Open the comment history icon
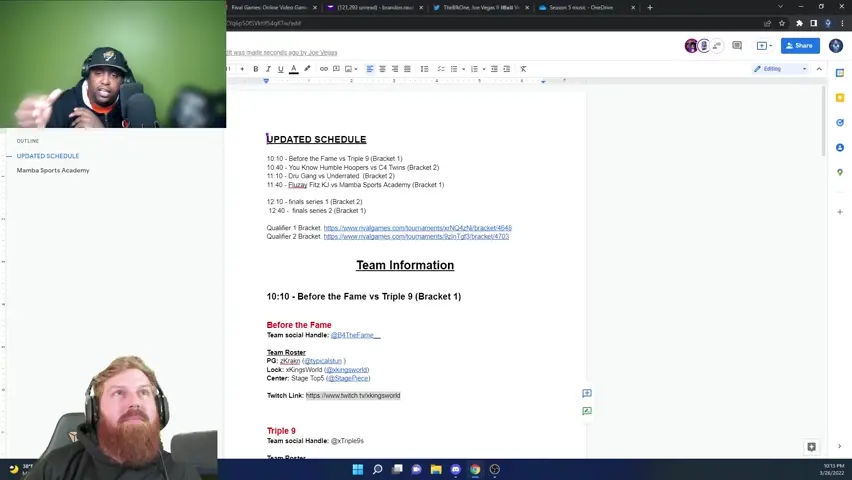The height and width of the screenshot is (480, 852). tap(737, 45)
